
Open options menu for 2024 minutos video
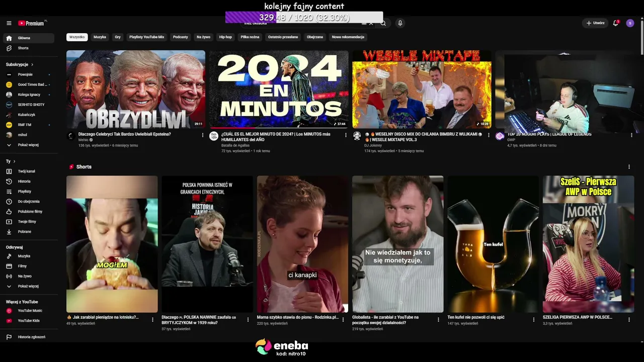click(346, 135)
